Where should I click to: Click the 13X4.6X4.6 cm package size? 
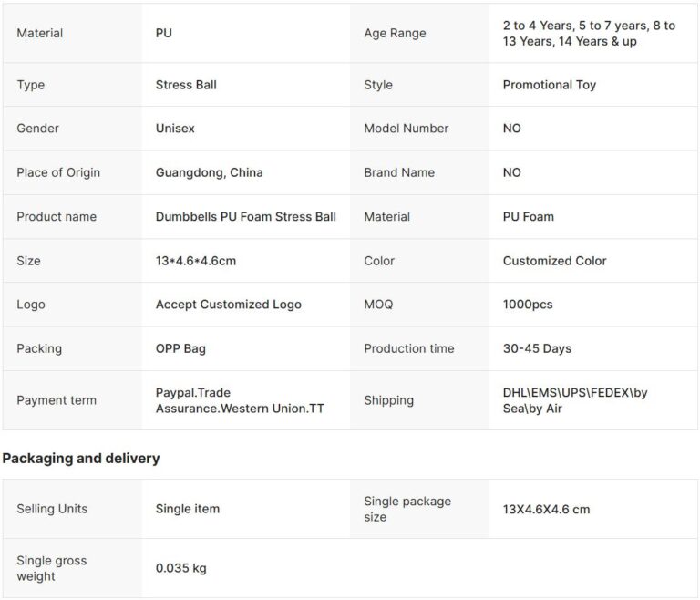tap(546, 509)
